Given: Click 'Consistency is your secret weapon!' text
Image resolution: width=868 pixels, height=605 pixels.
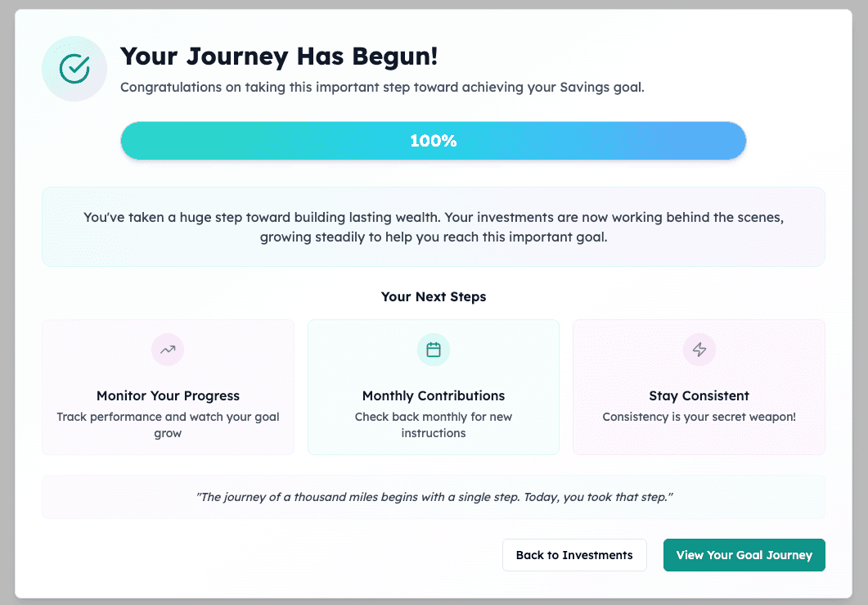Looking at the screenshot, I should click(699, 417).
